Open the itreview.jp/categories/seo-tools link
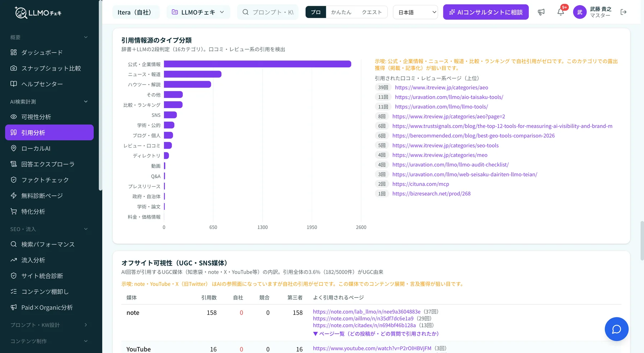This screenshot has width=644, height=353. click(x=445, y=145)
